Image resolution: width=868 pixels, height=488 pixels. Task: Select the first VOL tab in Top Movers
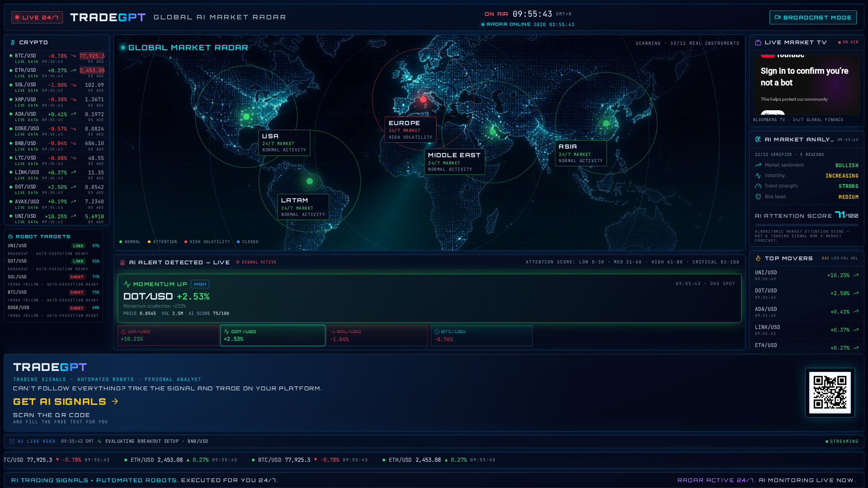point(844,258)
